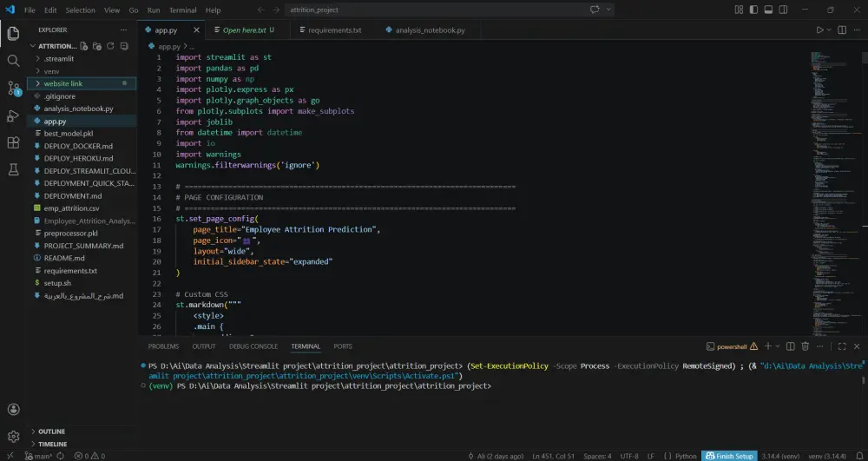Synchronize changes icon in status bar
The image size is (868, 461).
61,456
